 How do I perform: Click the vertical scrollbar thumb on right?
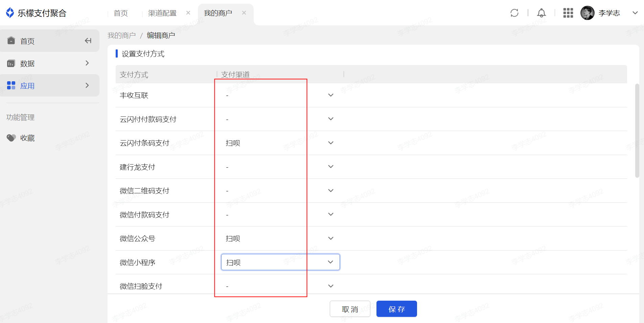click(637, 130)
